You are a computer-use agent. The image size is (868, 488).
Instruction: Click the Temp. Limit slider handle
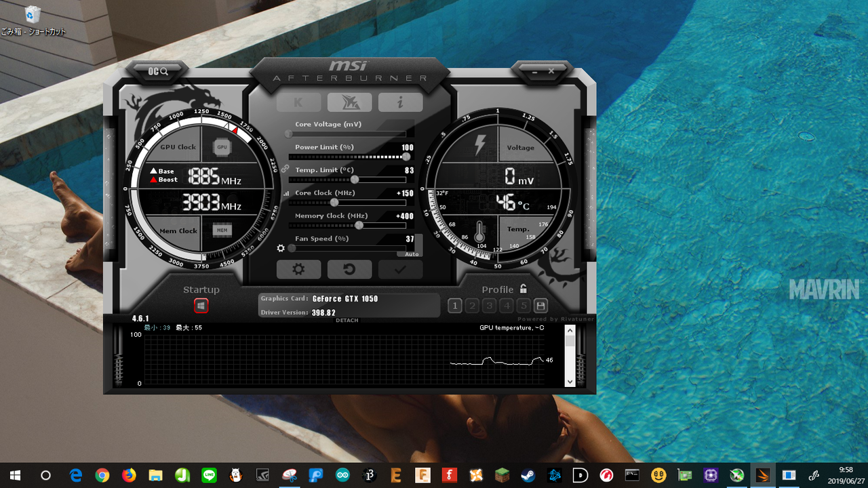[355, 180]
